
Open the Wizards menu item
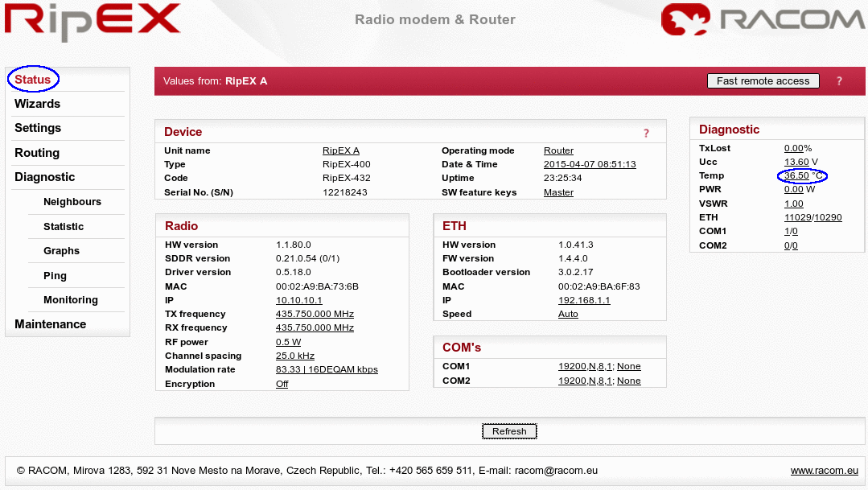click(x=37, y=104)
